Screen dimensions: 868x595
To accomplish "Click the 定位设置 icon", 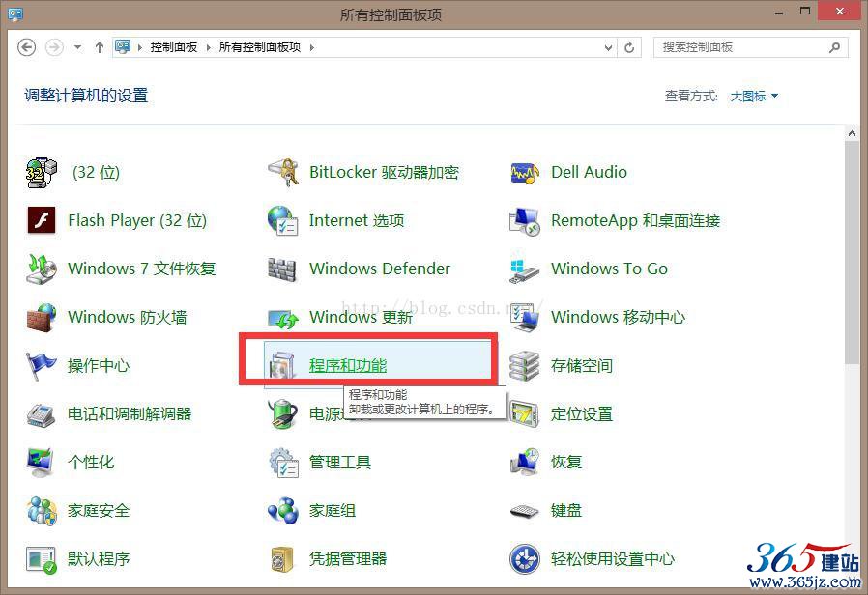I will coord(524,414).
